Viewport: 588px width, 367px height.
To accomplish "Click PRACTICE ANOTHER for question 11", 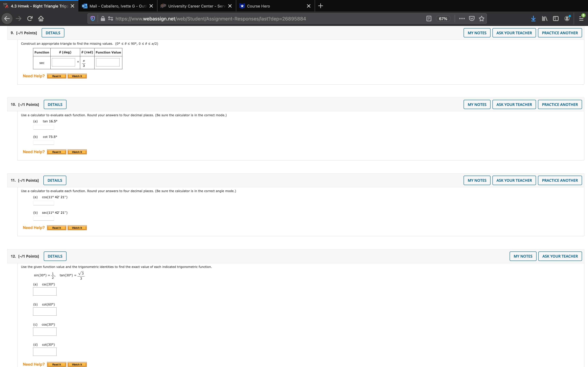I will pyautogui.click(x=560, y=180).
